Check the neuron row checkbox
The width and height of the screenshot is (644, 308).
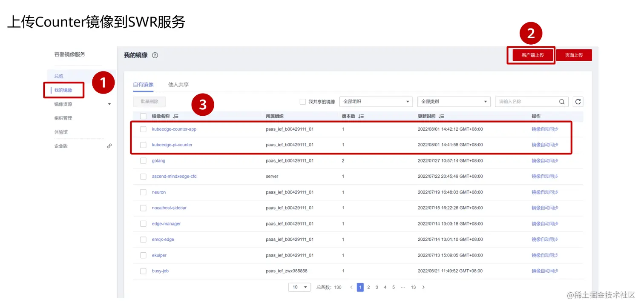143,192
